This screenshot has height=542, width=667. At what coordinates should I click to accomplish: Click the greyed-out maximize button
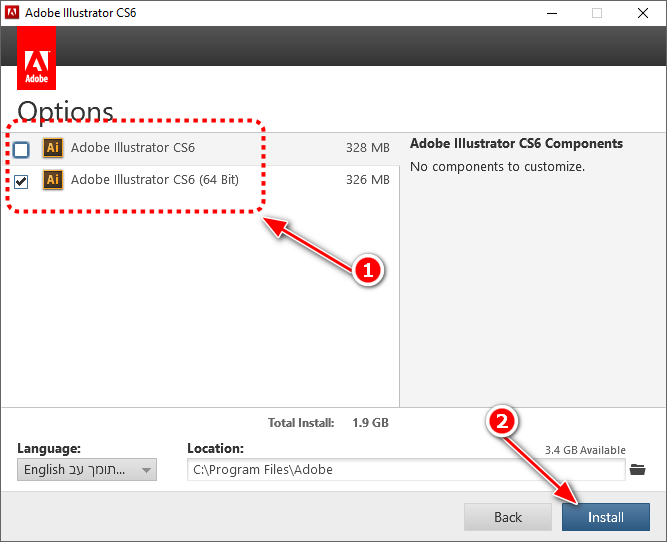click(597, 13)
